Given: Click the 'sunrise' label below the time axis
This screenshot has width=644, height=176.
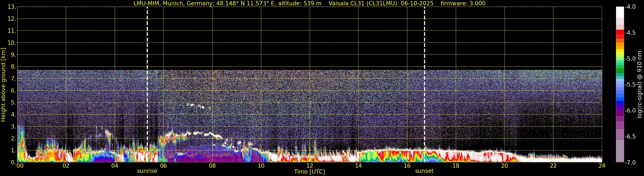Looking at the screenshot, I should click(x=147, y=171).
